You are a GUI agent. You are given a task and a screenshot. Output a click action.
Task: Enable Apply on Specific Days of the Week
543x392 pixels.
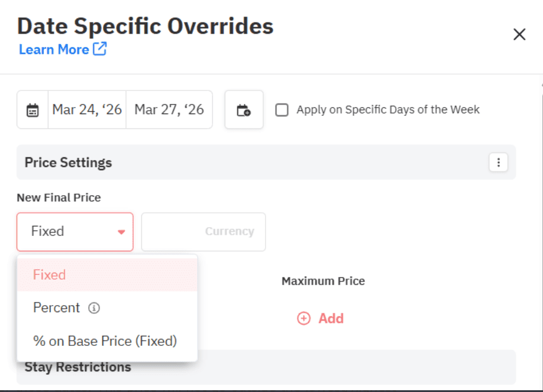pyautogui.click(x=282, y=109)
